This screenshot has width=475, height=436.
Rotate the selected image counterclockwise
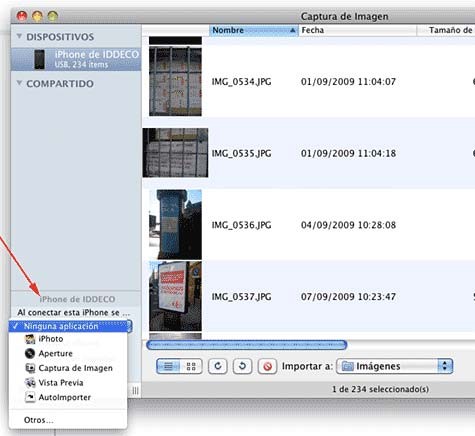(242, 366)
